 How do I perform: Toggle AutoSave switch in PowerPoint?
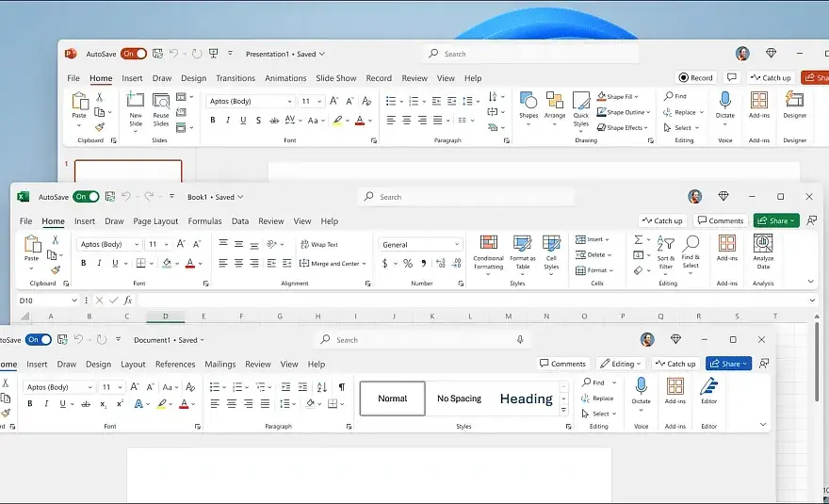pos(134,54)
